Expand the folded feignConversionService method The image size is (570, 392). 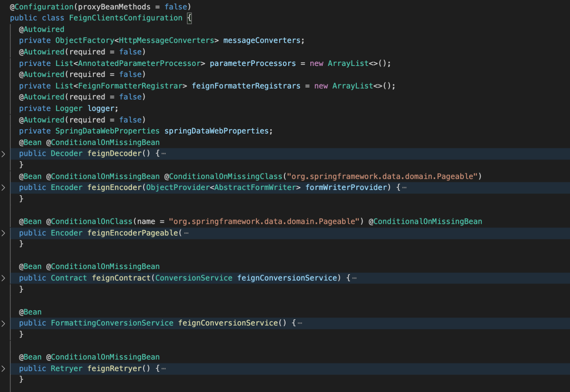[x=3, y=324]
